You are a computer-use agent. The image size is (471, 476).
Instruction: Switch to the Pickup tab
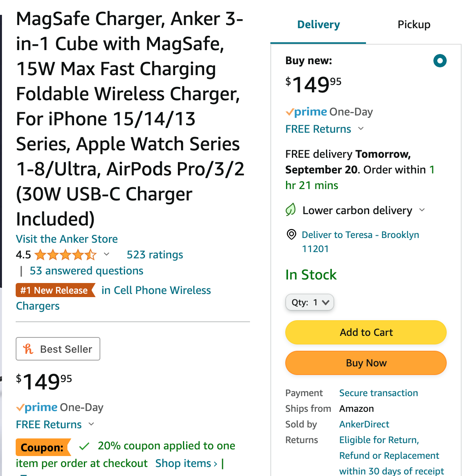[414, 25]
